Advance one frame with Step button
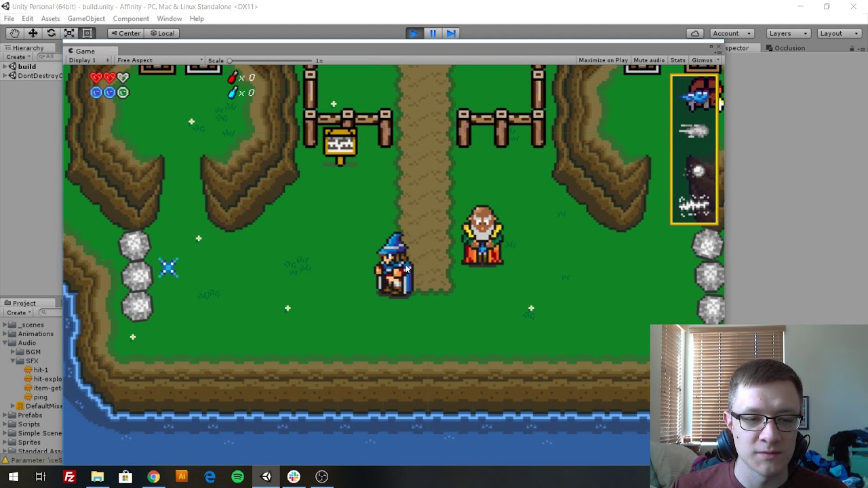Screen dimensions: 868x488 [x=451, y=33]
